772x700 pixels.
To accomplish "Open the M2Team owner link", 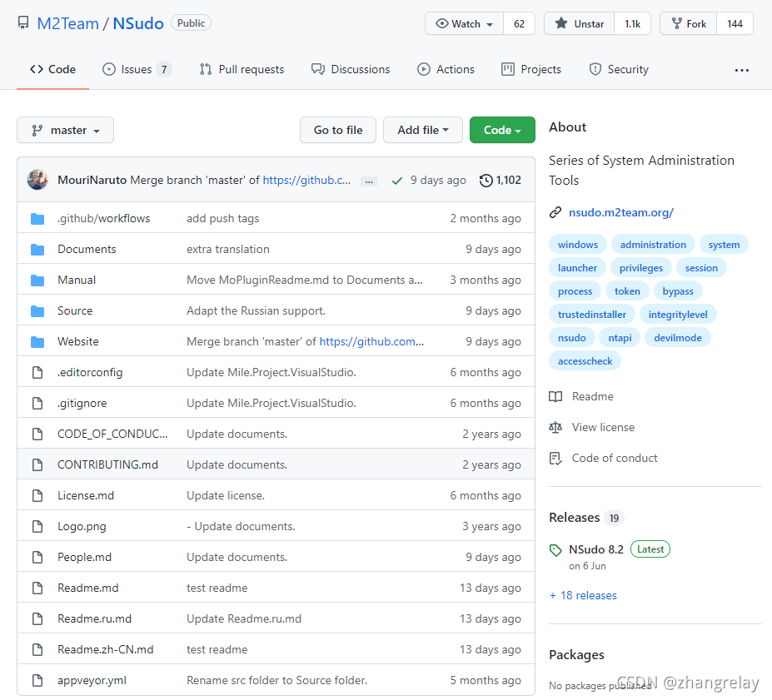I will [68, 23].
